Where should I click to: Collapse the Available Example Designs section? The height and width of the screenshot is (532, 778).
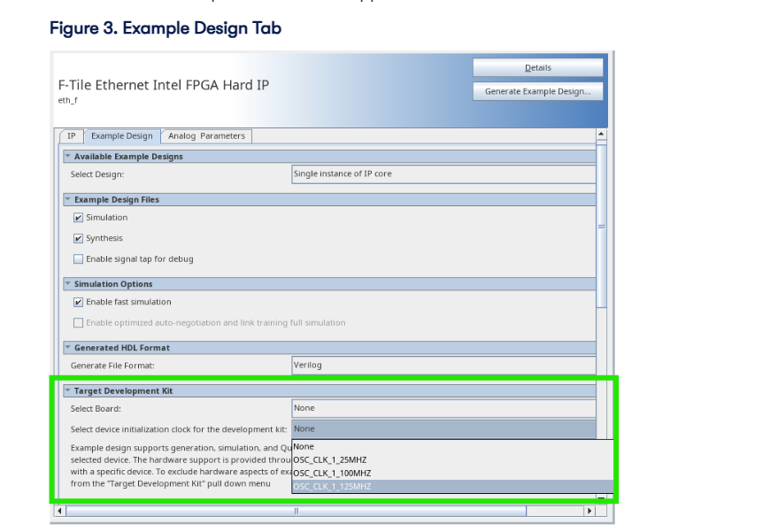pyautogui.click(x=68, y=157)
